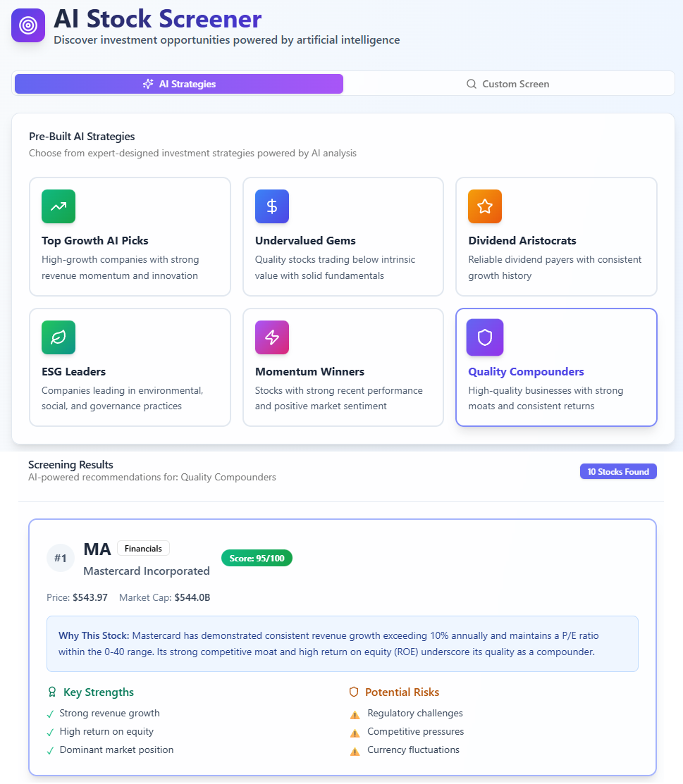Click the warning icon beside Regulatory challenges
This screenshot has width=683, height=784.
pos(355,714)
